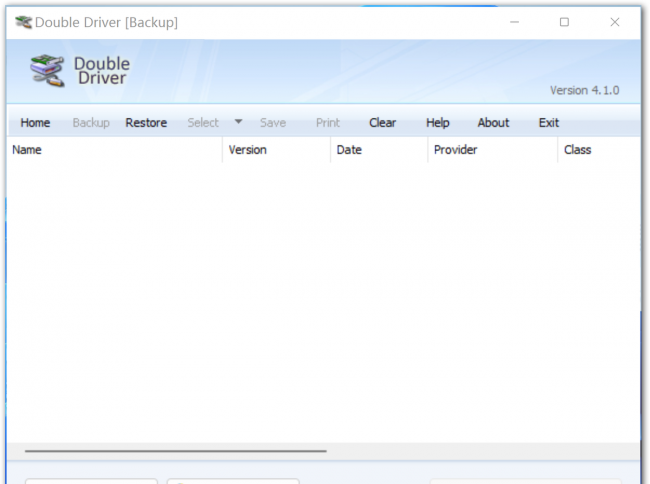Sort by the Name column header

click(114, 150)
